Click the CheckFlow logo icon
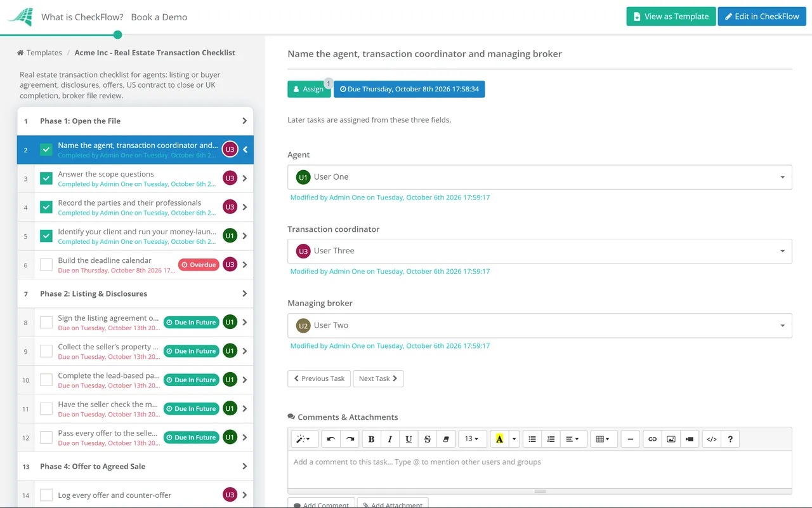Screen dimensions: 812x508 point(20,17)
